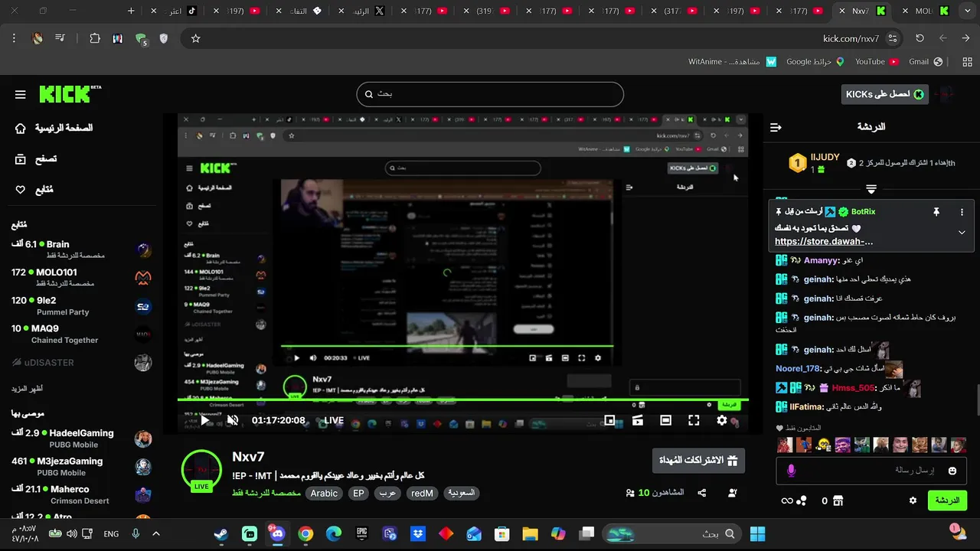
Task: Unpin the BotRix pinned message
Action: point(936,212)
